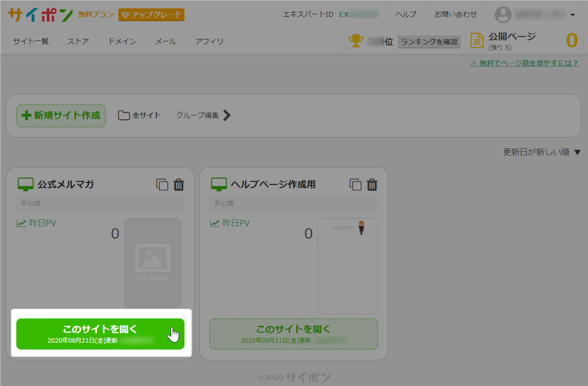Viewport: 588px width, 386px height.
Task: Click the ヘルプページ作成用 preview thumbnail
Action: click(x=348, y=266)
